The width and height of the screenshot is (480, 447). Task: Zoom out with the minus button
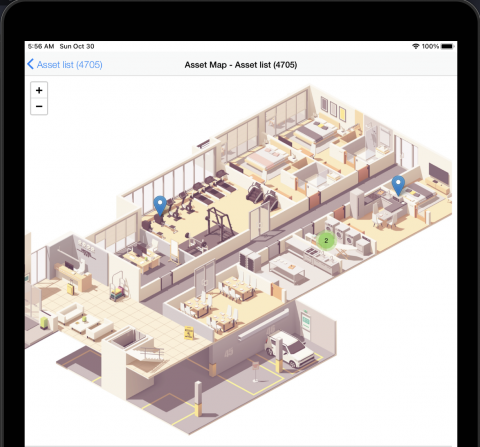coord(39,107)
